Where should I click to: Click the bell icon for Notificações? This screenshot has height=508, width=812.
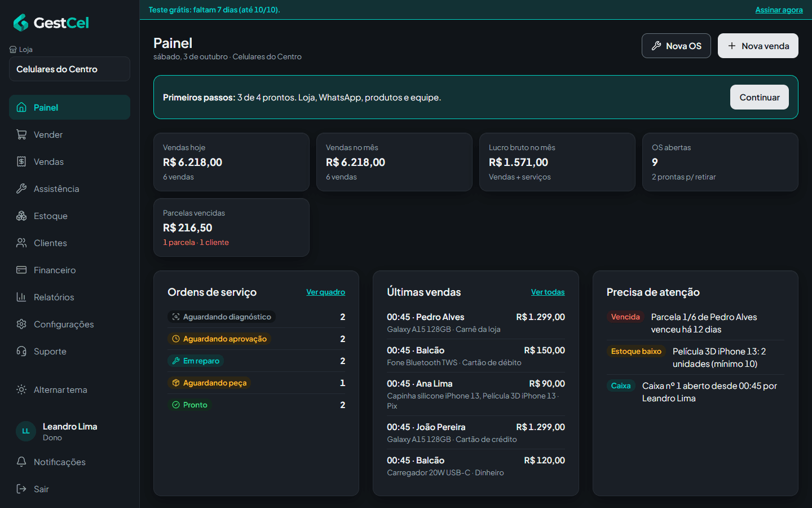[21, 462]
